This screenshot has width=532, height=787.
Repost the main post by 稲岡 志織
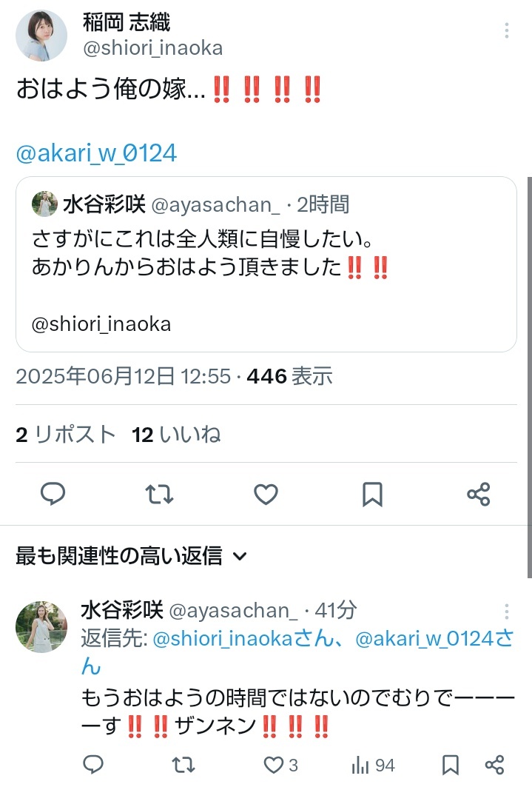coord(159,494)
